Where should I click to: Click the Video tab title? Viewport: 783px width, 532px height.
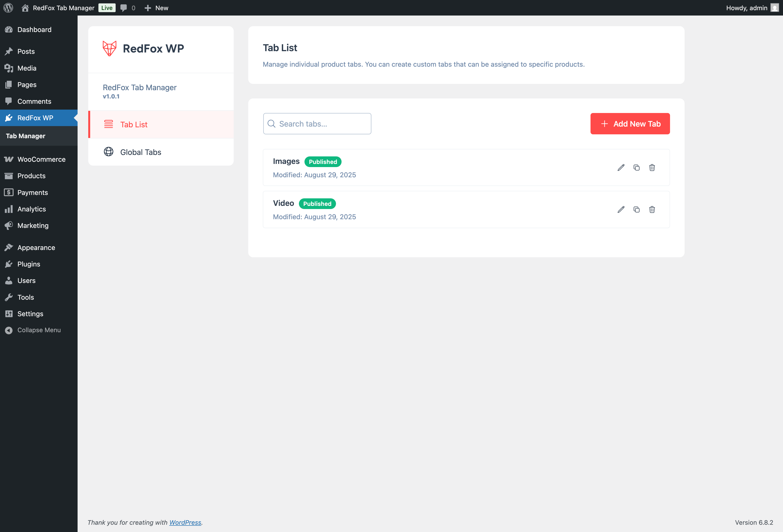click(283, 203)
